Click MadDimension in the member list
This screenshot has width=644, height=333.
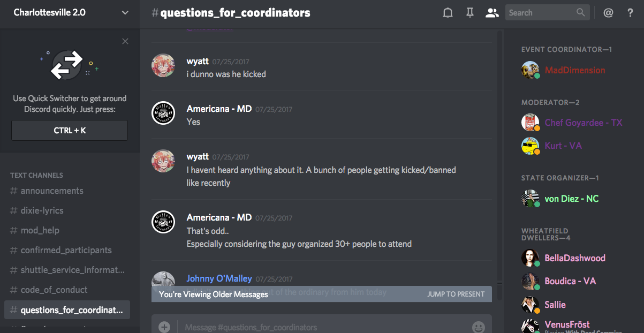coord(575,70)
